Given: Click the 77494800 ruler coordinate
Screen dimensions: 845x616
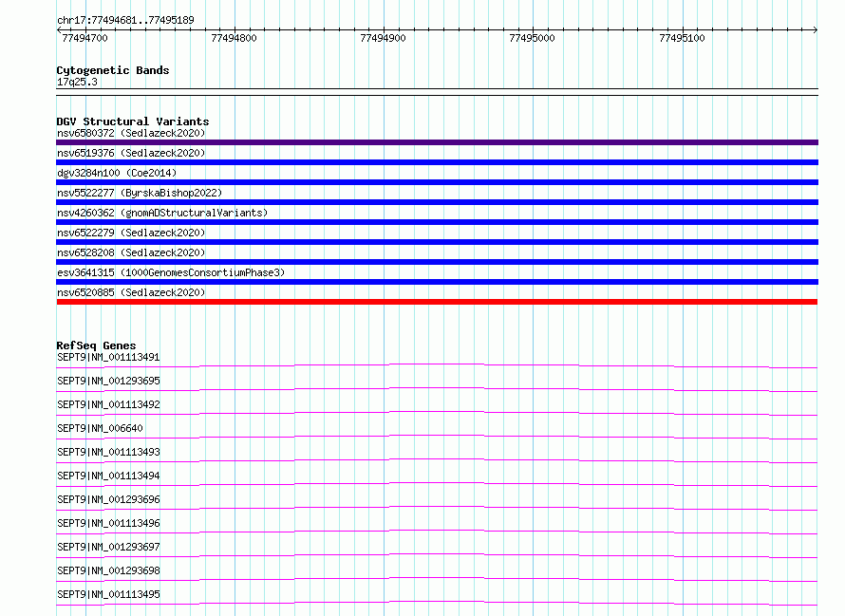Looking at the screenshot, I should pyautogui.click(x=234, y=38).
